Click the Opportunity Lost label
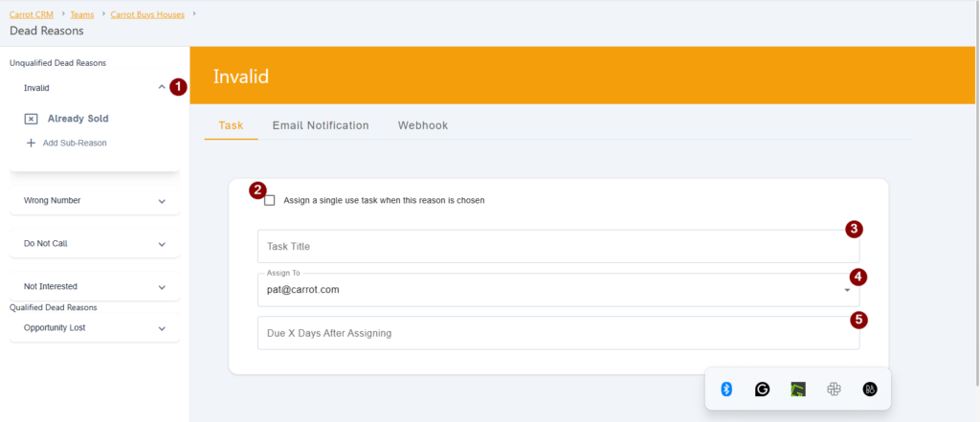This screenshot has width=980, height=422. 55,327
